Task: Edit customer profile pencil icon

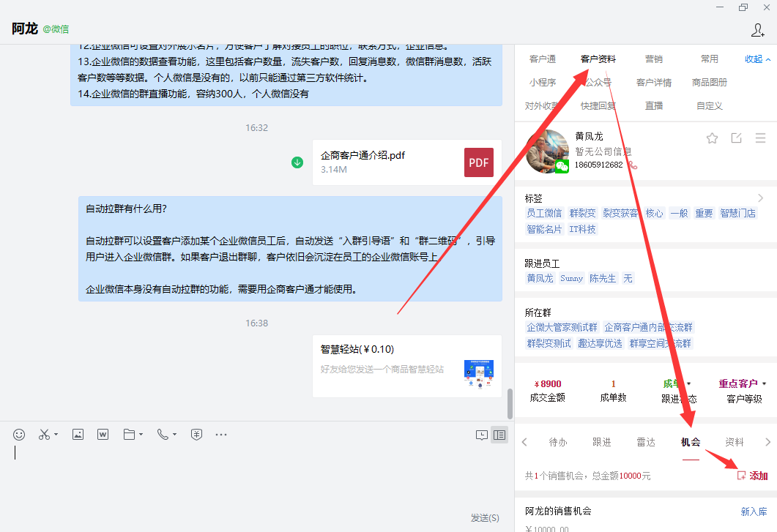Action: tap(737, 138)
